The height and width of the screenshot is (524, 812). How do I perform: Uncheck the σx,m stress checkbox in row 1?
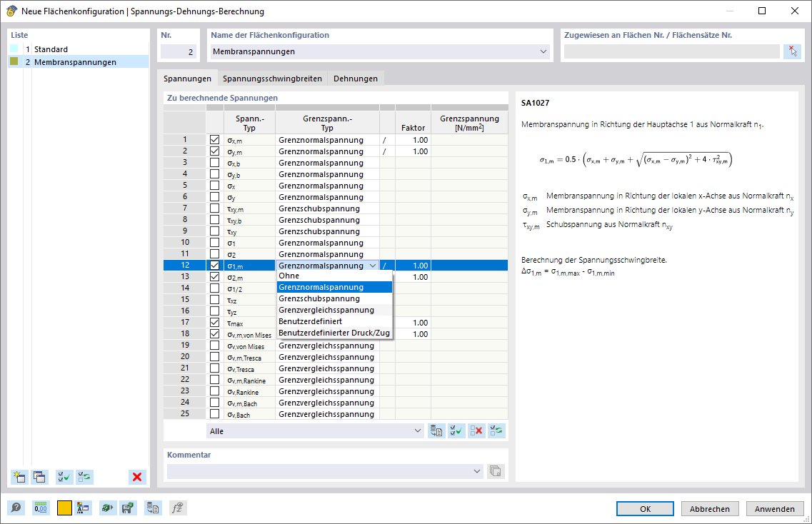(214, 140)
